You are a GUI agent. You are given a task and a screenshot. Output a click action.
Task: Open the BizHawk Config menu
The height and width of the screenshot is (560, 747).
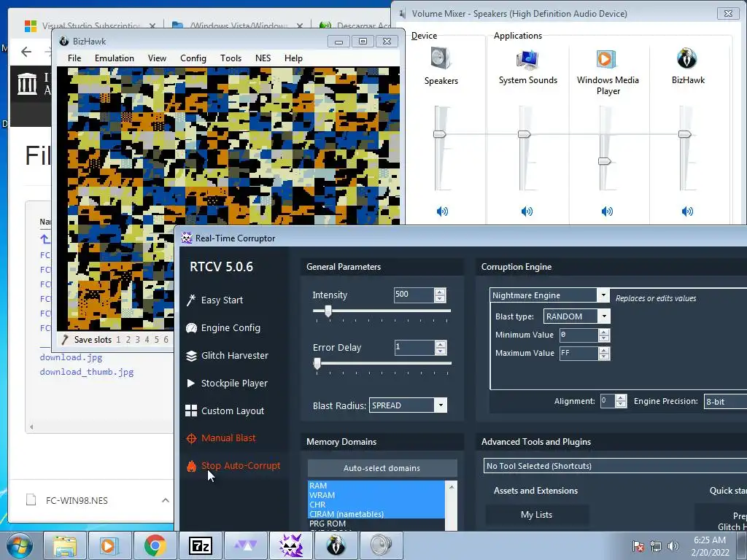pyautogui.click(x=193, y=58)
